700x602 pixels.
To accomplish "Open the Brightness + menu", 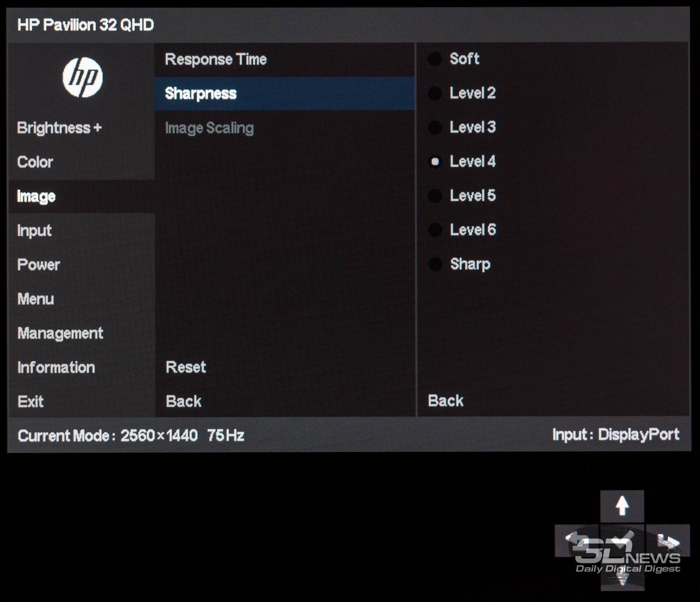I will pyautogui.click(x=81, y=128).
